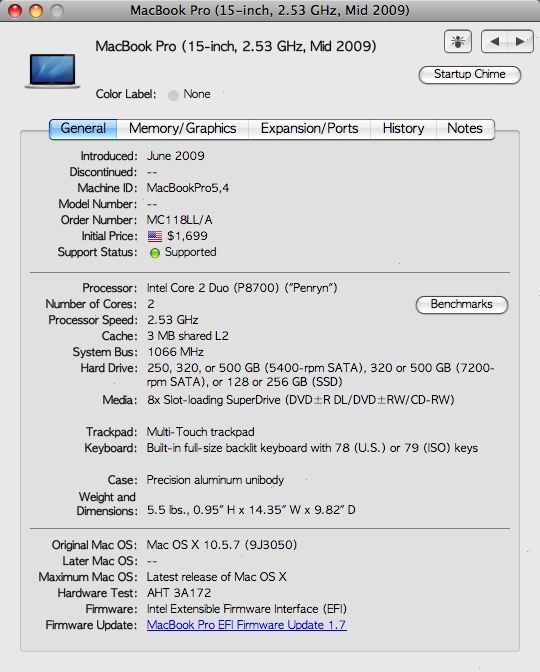Select the General tab
Viewport: 540px width, 672px height.
point(83,129)
